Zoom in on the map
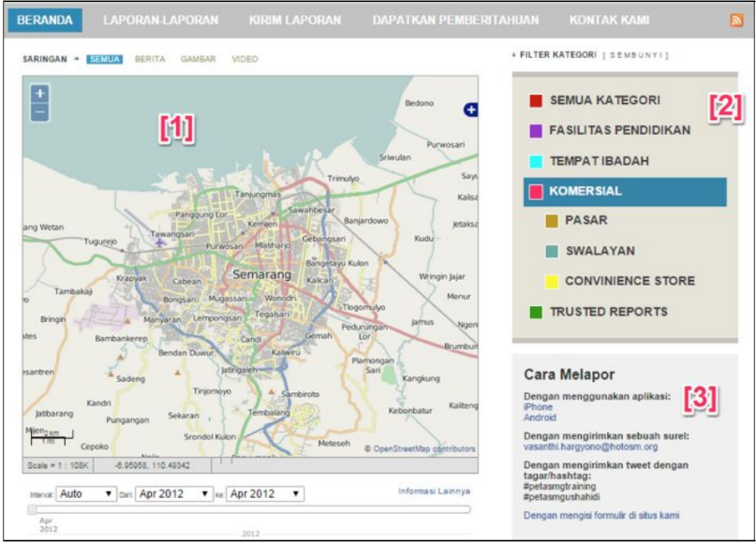Screen dimensions: 756x543 pyautogui.click(x=39, y=94)
